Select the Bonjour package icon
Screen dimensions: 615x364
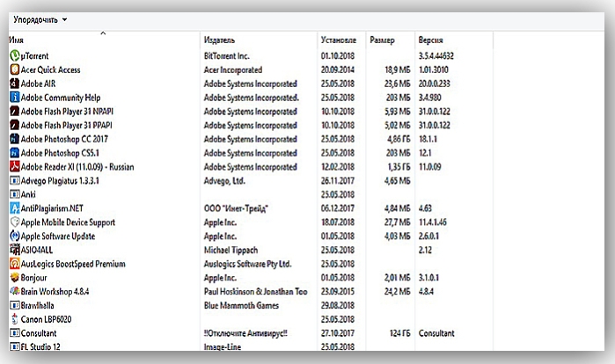14,278
